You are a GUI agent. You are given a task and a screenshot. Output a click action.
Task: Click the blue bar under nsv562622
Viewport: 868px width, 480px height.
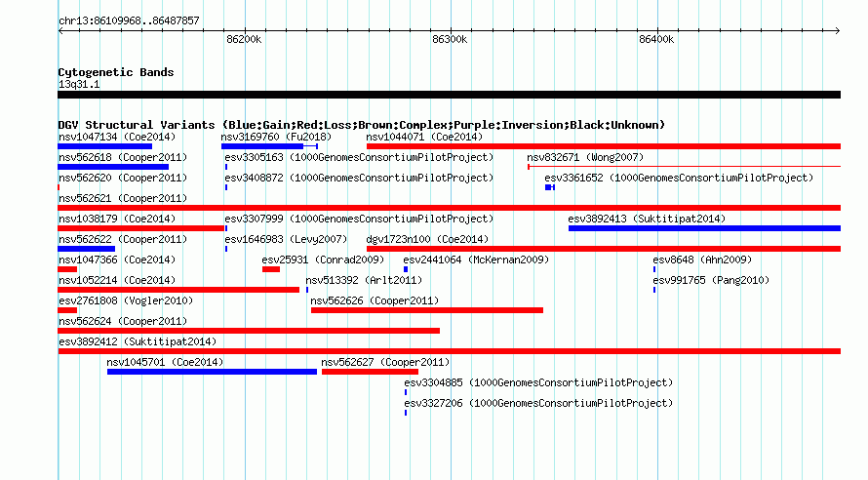[86, 249]
